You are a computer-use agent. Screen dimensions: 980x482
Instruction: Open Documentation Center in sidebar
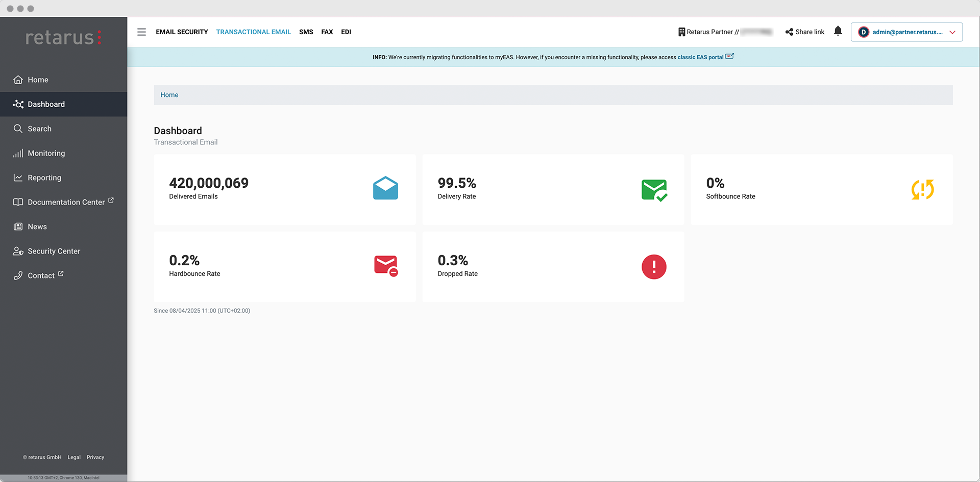coord(63,202)
